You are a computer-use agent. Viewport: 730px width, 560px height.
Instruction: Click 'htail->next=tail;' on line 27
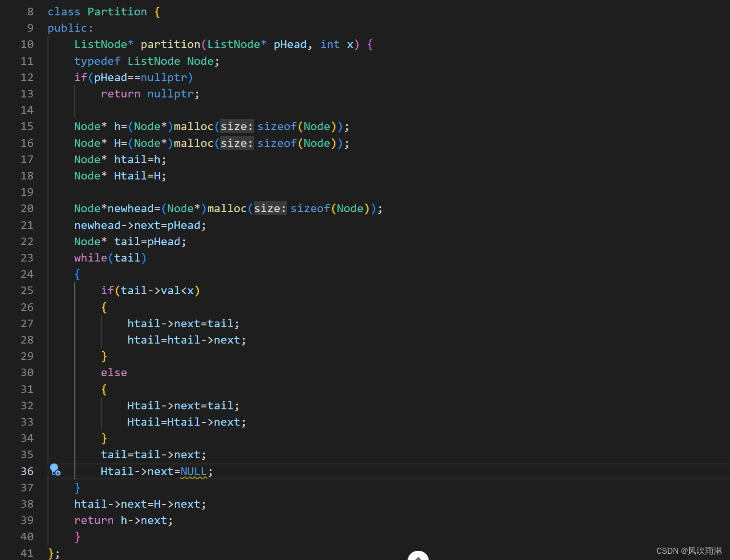pyautogui.click(x=183, y=323)
